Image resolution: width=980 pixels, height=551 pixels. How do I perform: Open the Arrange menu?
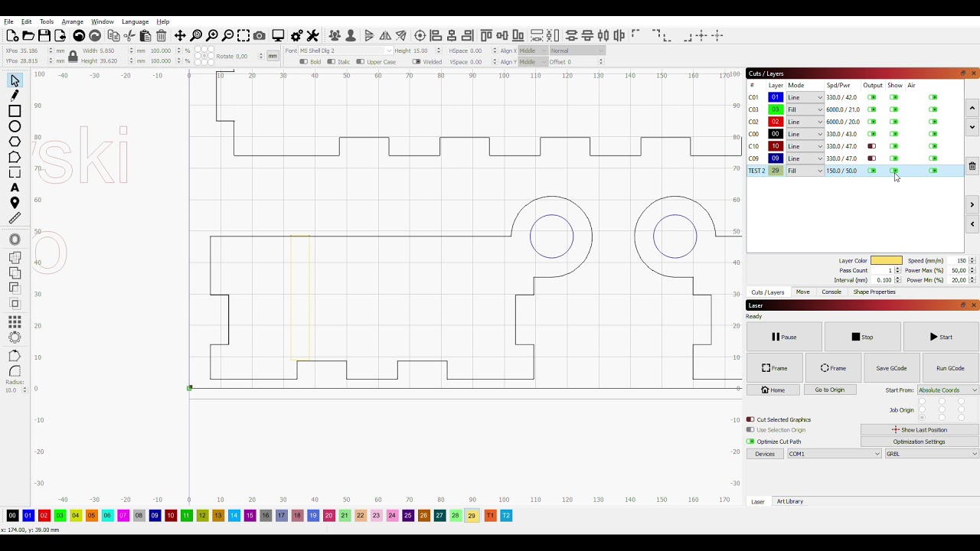72,21
